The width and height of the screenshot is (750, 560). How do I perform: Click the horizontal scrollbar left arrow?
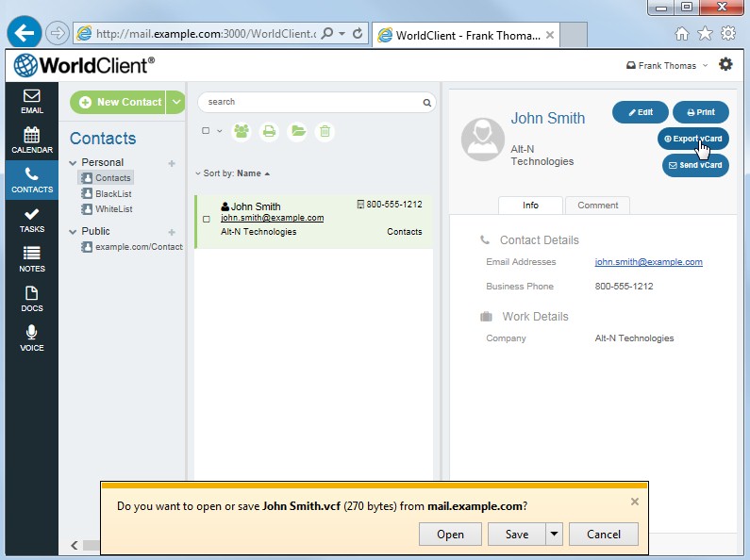[75, 545]
